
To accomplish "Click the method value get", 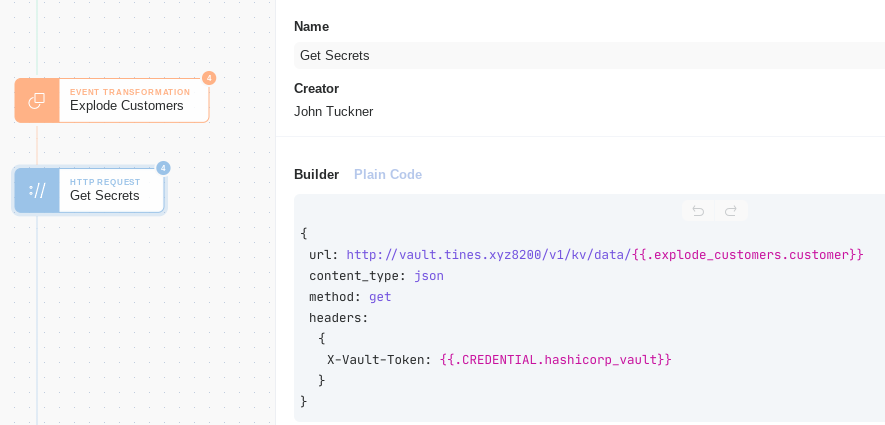I will [x=380, y=297].
